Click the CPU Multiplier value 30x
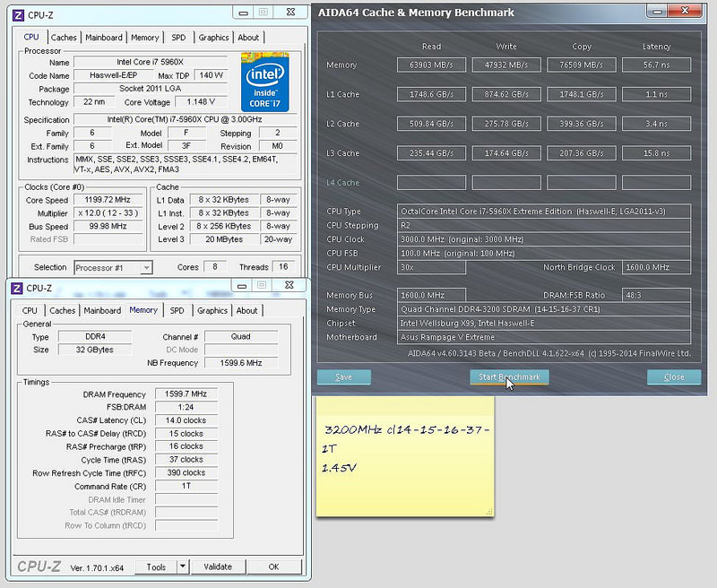717x588 pixels. 431,267
